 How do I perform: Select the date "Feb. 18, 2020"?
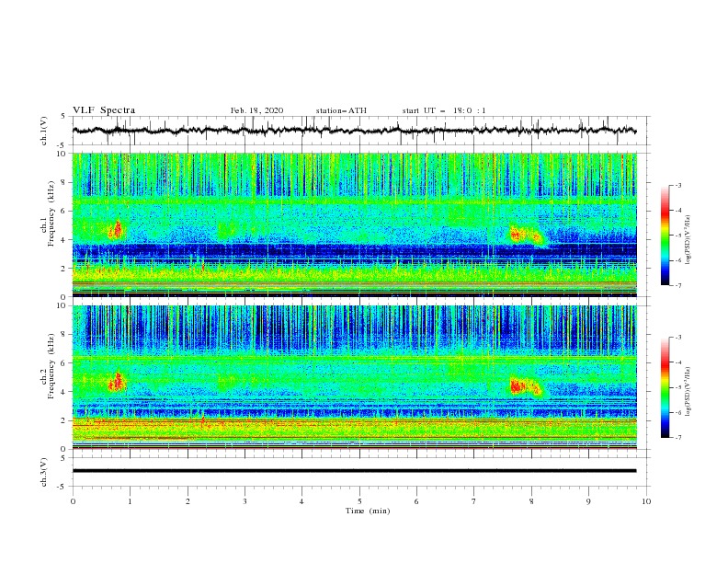(x=256, y=110)
